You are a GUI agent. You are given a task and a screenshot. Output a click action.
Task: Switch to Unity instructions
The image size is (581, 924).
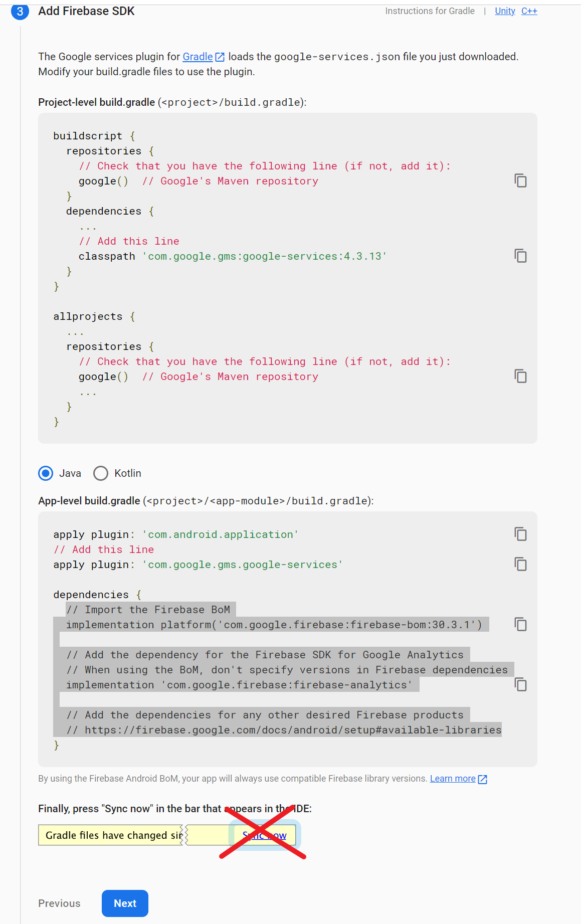point(505,11)
